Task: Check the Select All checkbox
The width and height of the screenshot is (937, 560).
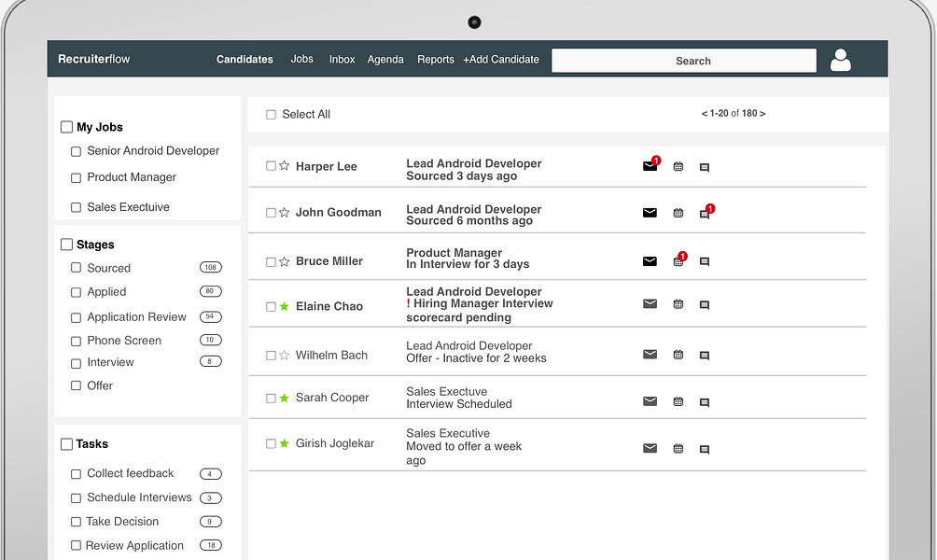Action: [271, 114]
